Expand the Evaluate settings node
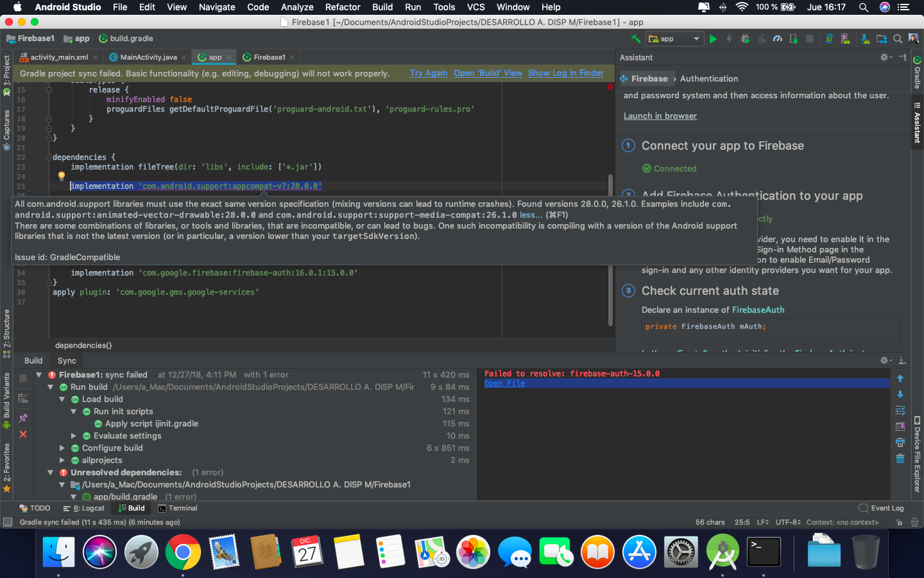924x578 pixels. [x=74, y=435]
